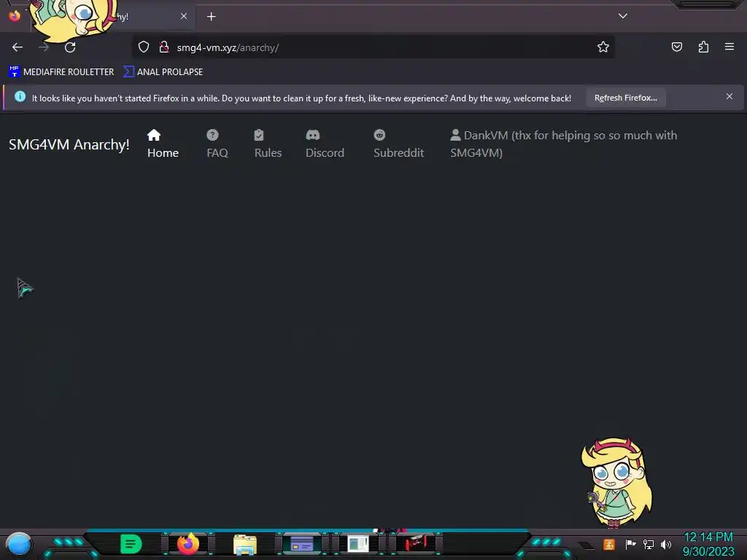Open Action Center flag in tray

click(630, 544)
